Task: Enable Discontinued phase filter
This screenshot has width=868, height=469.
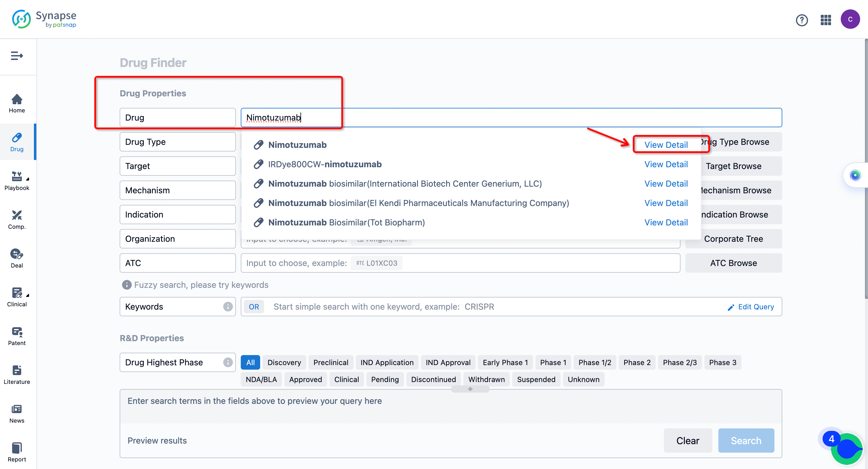Action: [433, 380]
